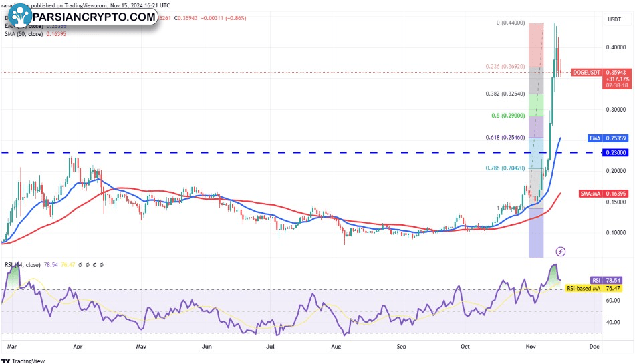Select the DOGEUSDT symbol price label
This screenshot has height=364, width=635.
pyautogui.click(x=586, y=72)
